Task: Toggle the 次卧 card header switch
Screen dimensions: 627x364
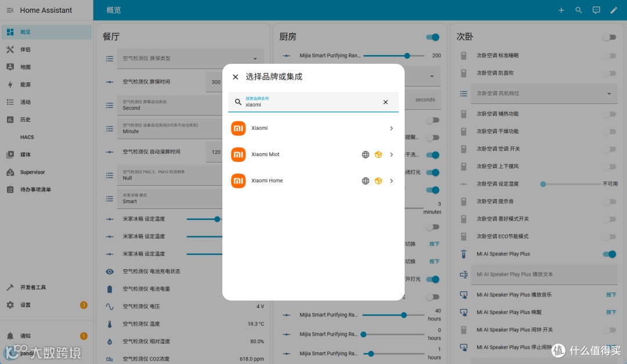Action: click(x=610, y=37)
